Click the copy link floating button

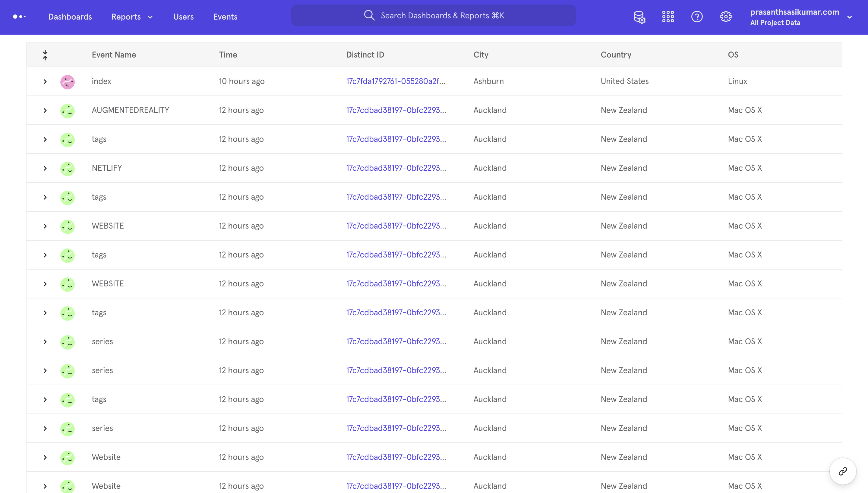[x=843, y=471]
